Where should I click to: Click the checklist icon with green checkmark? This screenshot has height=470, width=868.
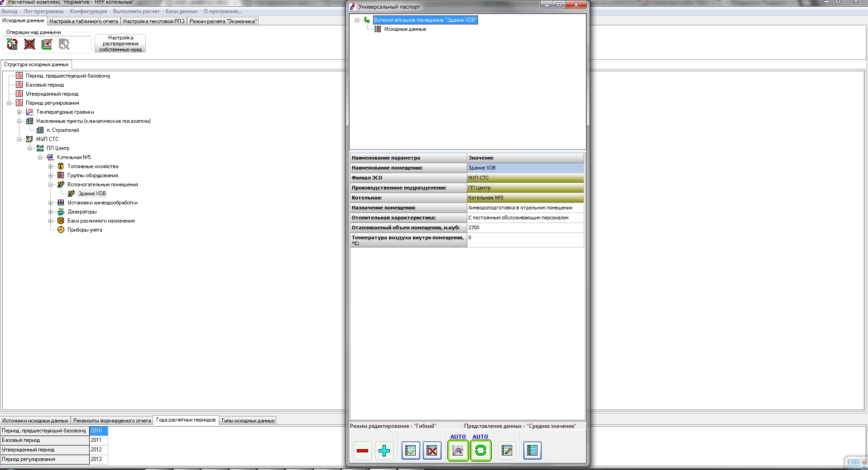pos(411,451)
